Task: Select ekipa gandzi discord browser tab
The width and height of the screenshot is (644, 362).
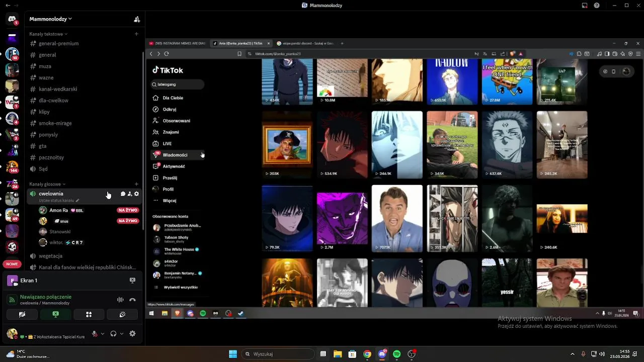Action: coord(305,43)
